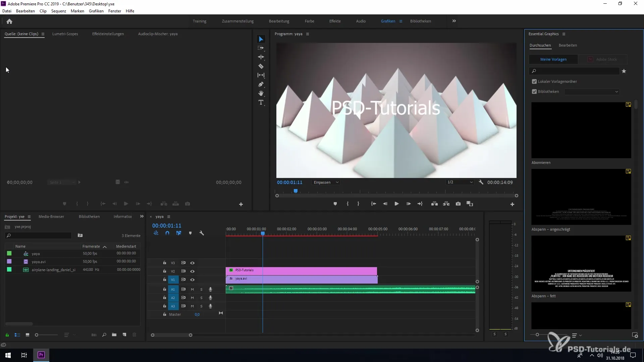Click the Essential Graphics search field

tap(574, 71)
